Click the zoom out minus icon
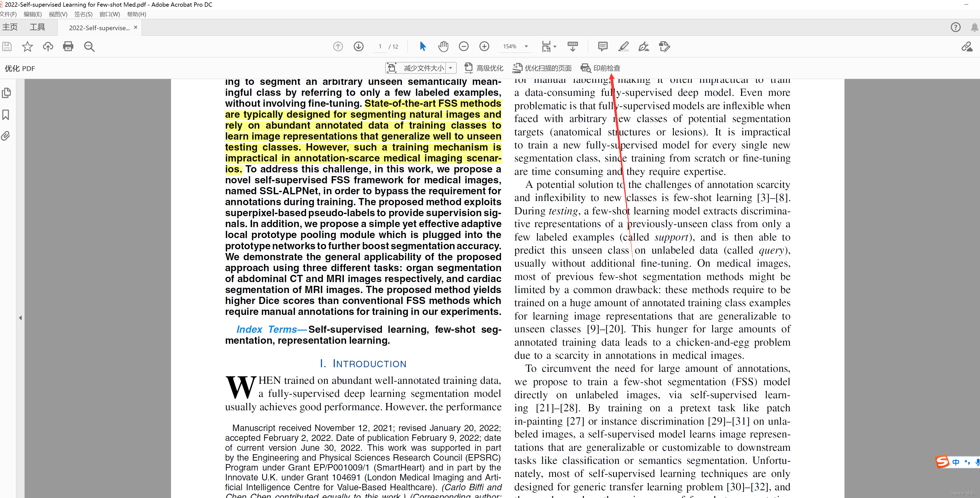The image size is (980, 498). 463,46
